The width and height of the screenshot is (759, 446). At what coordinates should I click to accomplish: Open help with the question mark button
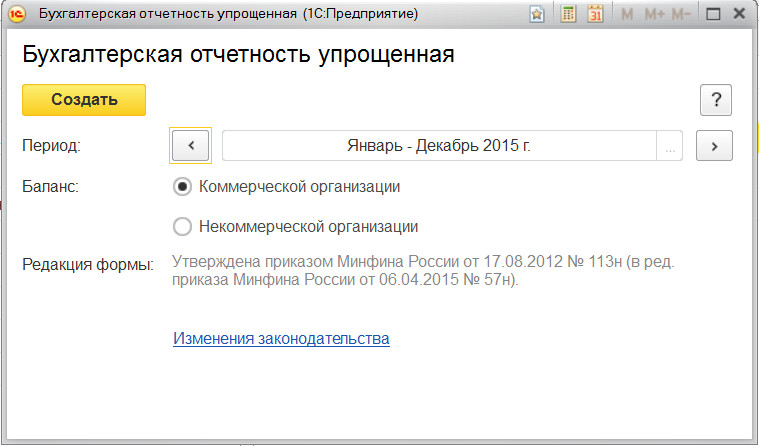(x=716, y=100)
